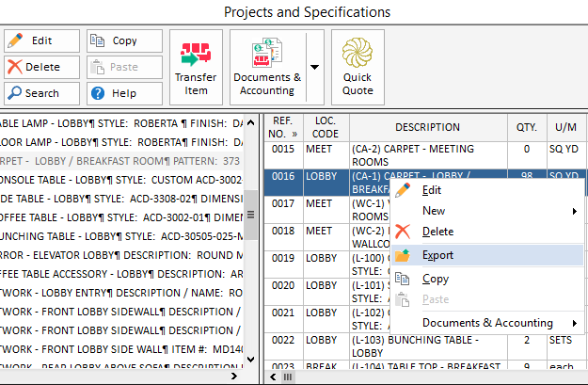Select Copy in the context menu

coord(436,280)
